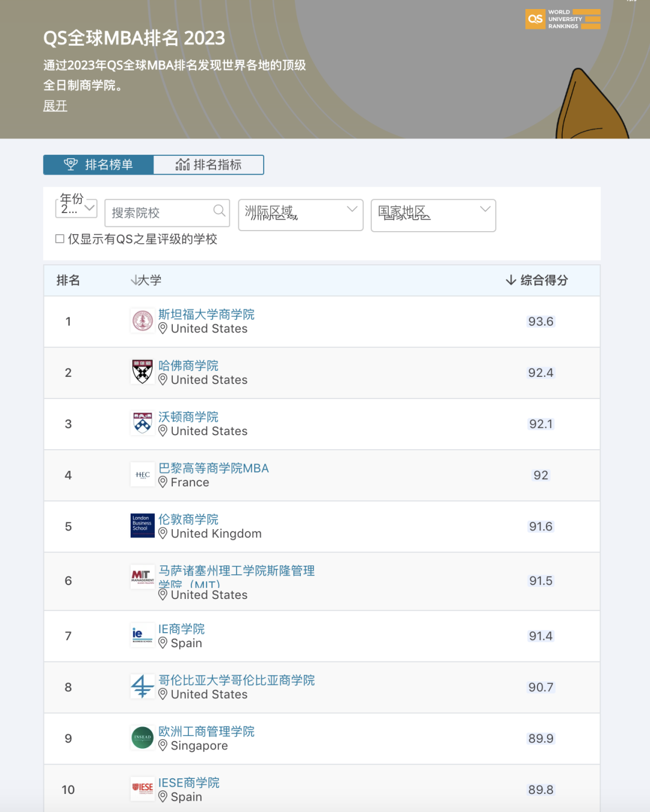The image size is (650, 812).
Task: Switch to the 排名指标 tab
Action: (208, 165)
